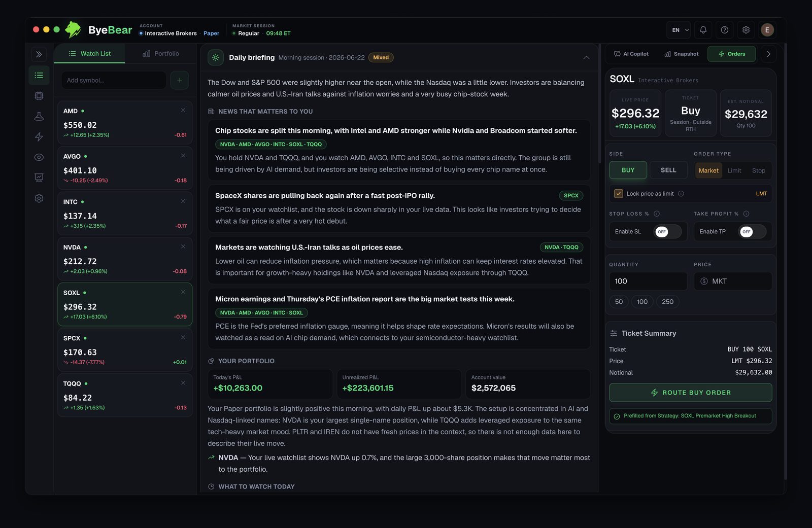Toggle Lock price as limit checkbox

619,193
